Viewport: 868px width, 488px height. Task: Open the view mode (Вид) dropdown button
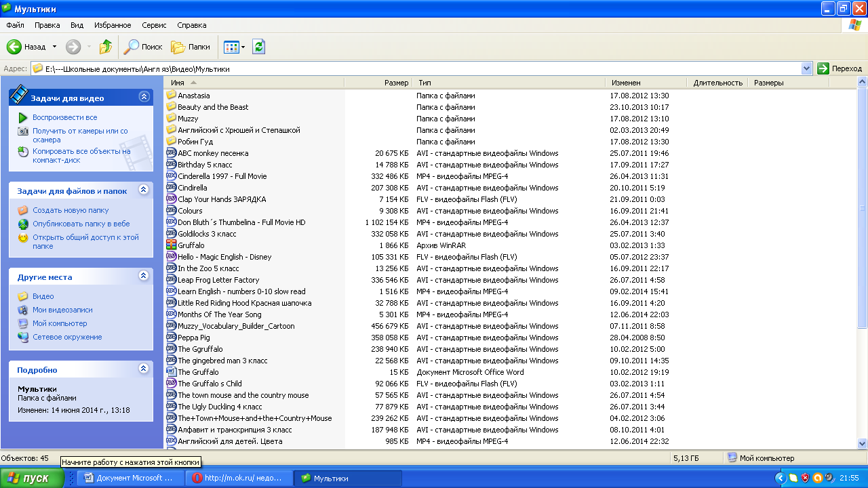[235, 47]
